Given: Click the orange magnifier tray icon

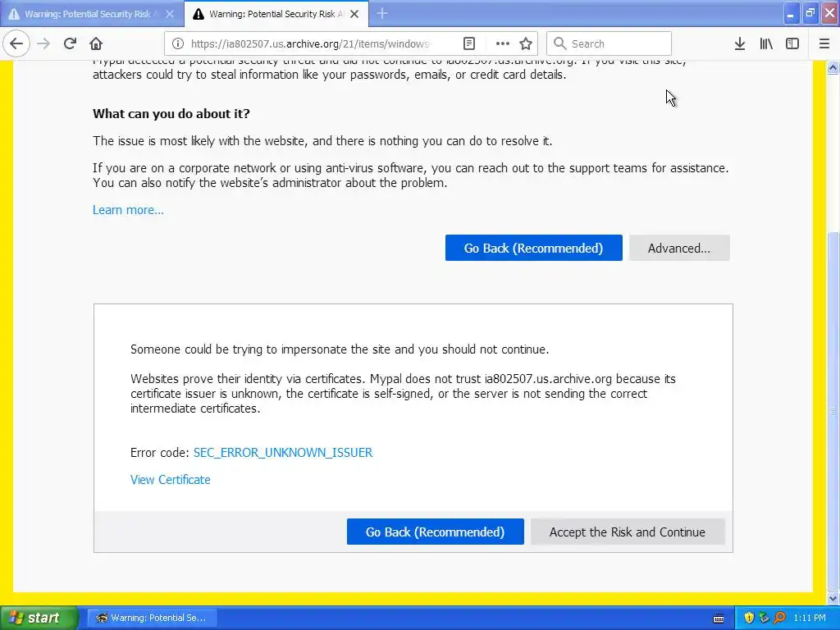Looking at the screenshot, I should (779, 618).
